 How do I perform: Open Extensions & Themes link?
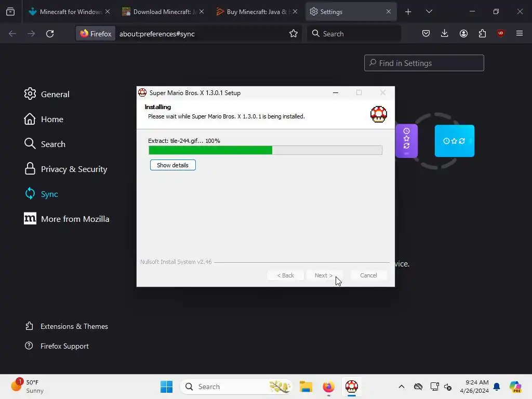click(x=66, y=326)
